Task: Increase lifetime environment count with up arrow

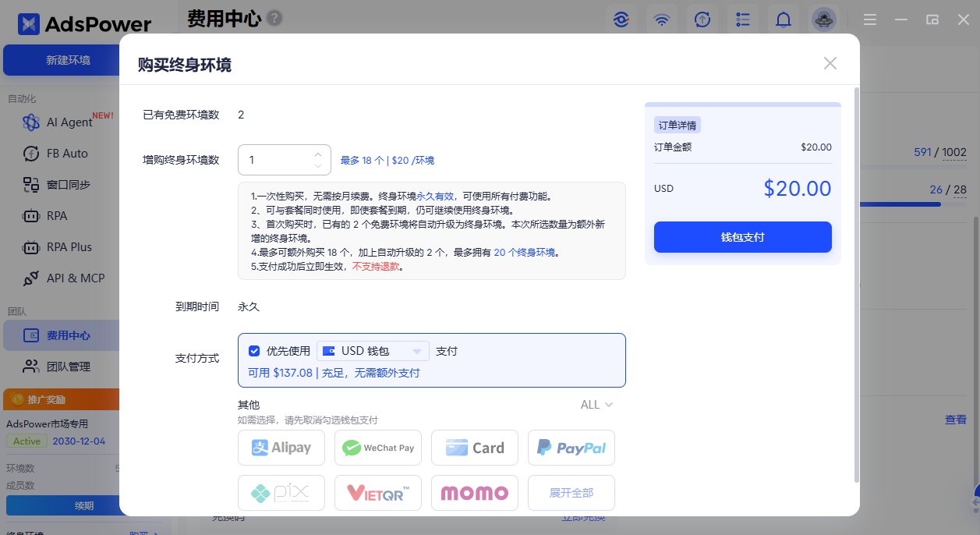Action: (318, 154)
